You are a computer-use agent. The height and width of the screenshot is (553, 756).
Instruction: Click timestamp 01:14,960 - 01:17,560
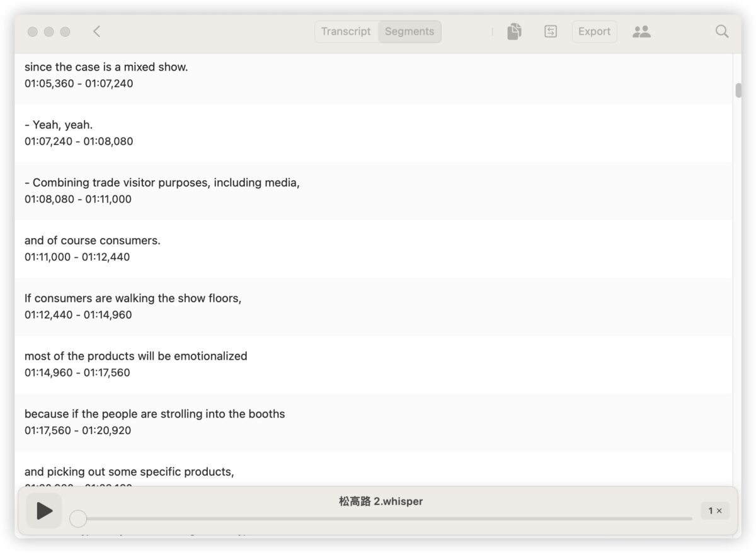(77, 373)
